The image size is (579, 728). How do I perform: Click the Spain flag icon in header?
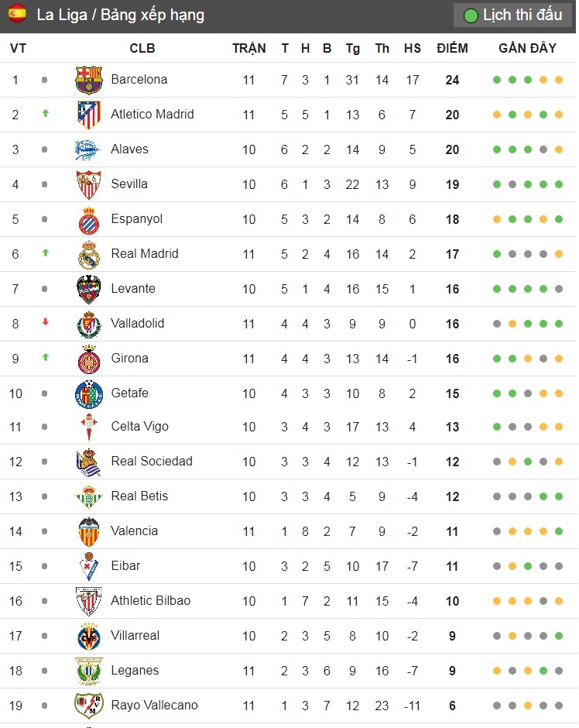tap(17, 14)
